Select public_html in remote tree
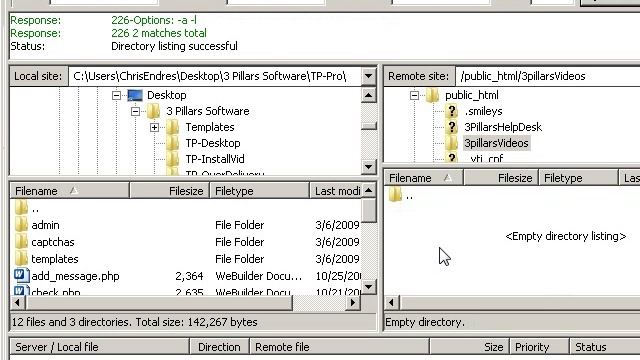Screen dimensions: 640x360 click(472, 96)
